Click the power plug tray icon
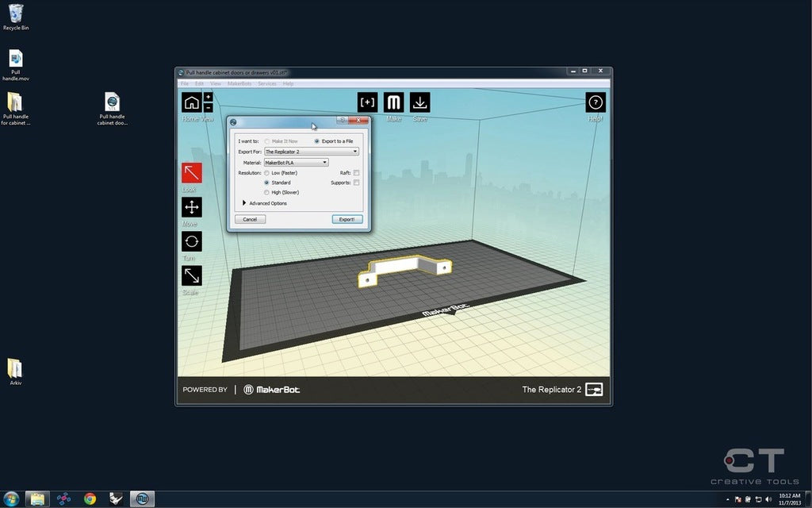The image size is (812, 508). tap(748, 499)
